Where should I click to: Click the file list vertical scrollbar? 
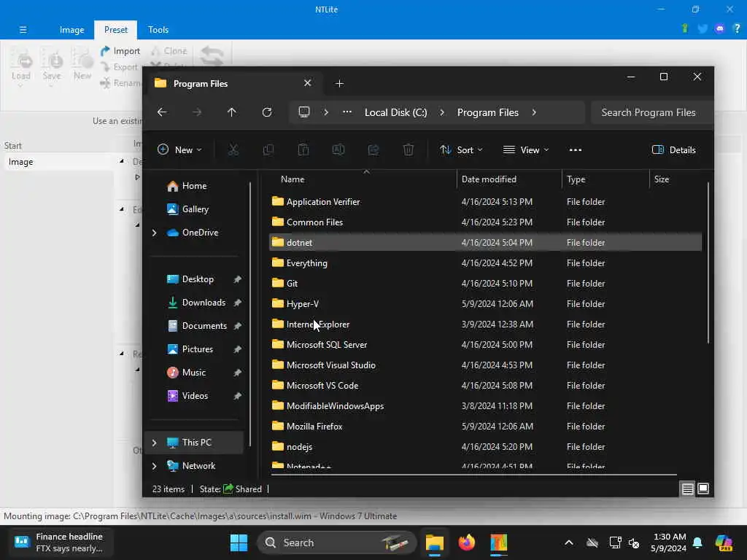point(708,262)
